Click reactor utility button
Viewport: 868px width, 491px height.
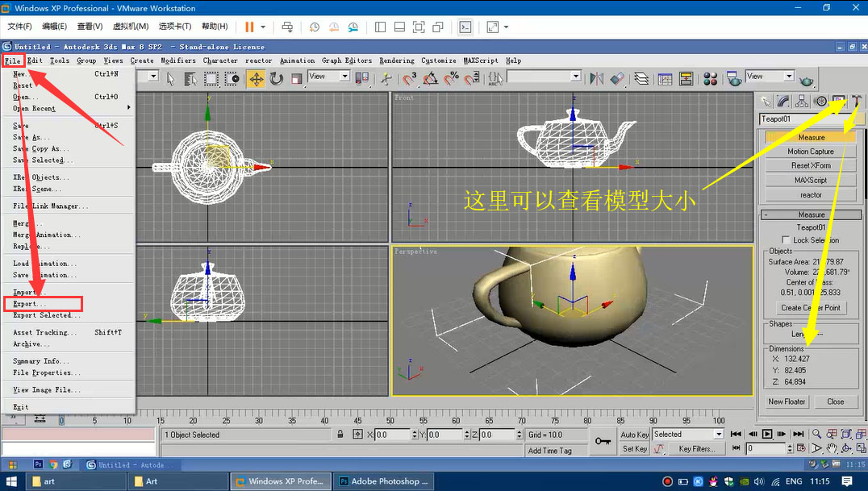pos(811,195)
